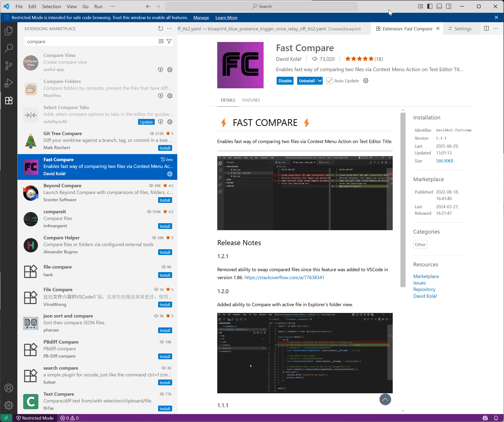Open filter extensions funnel menu
This screenshot has width=504, height=422.
click(169, 42)
